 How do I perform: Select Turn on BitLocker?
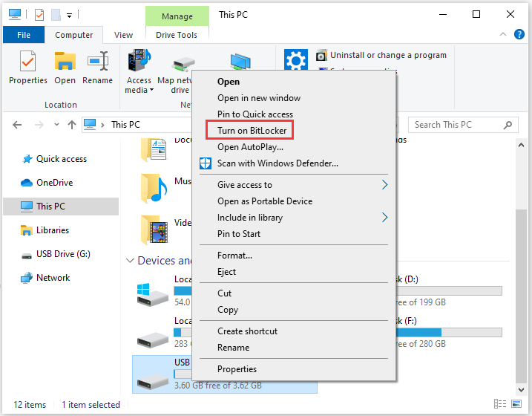[x=294, y=131]
